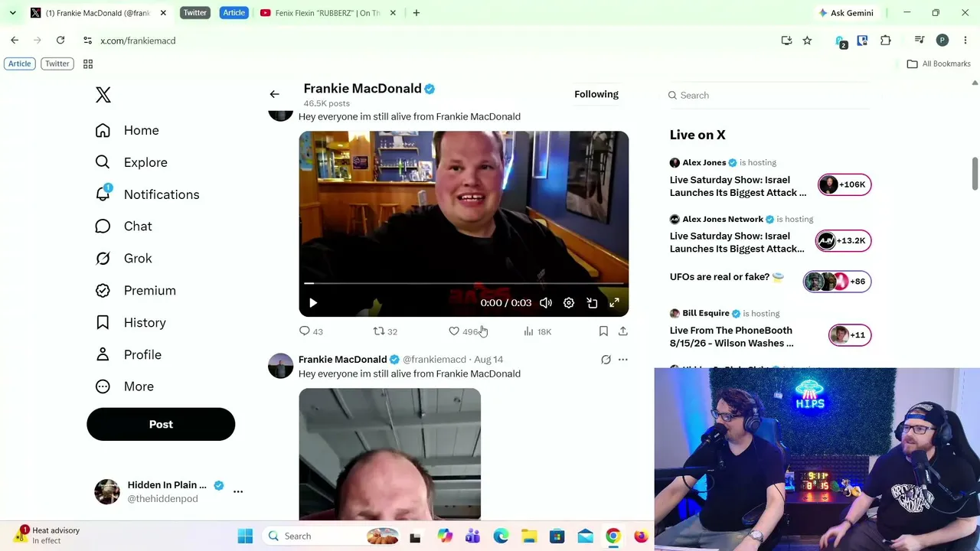Open File Explorer from the taskbar
Image resolution: width=980 pixels, height=551 pixels.
click(x=529, y=536)
